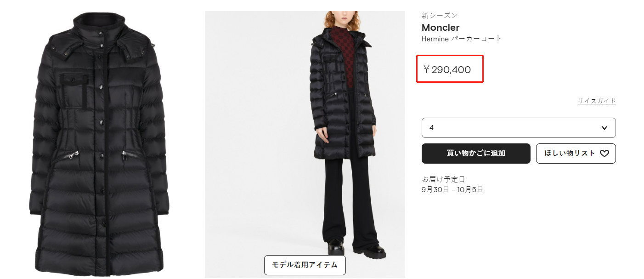The height and width of the screenshot is (279, 644).
Task: View the model wearing coat photo
Action: (305, 144)
